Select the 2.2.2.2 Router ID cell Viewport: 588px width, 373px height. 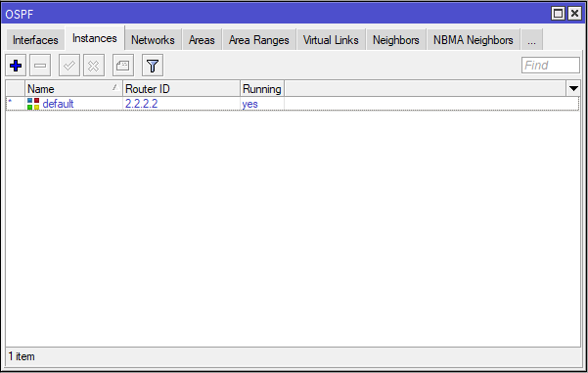[142, 104]
